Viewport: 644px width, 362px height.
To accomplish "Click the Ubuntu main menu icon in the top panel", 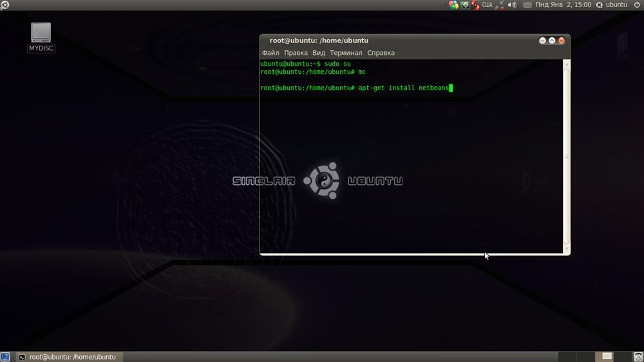I will [x=5, y=5].
